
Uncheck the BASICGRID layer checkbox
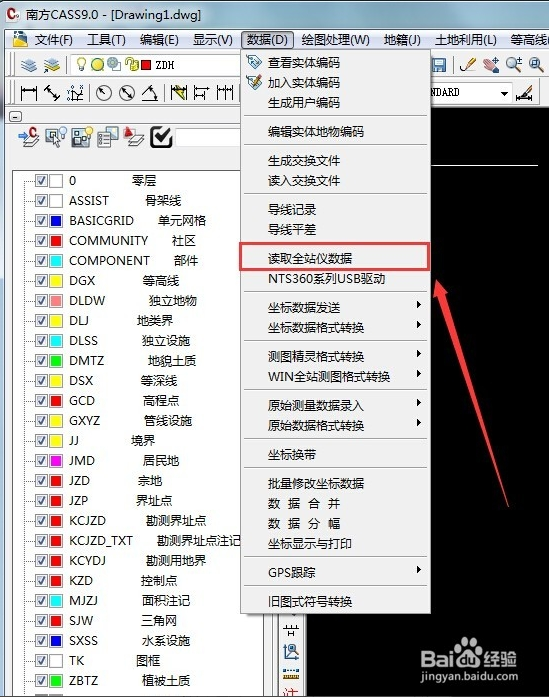41,220
